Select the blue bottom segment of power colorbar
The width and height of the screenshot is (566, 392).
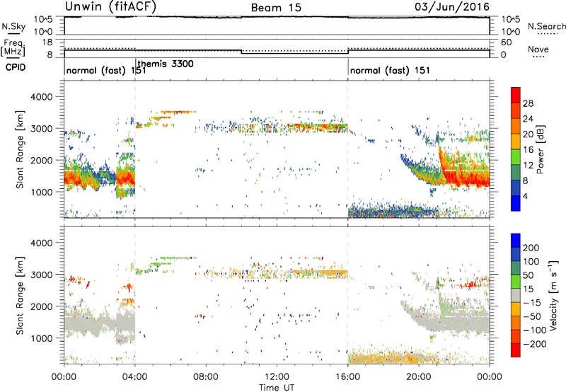coord(516,203)
